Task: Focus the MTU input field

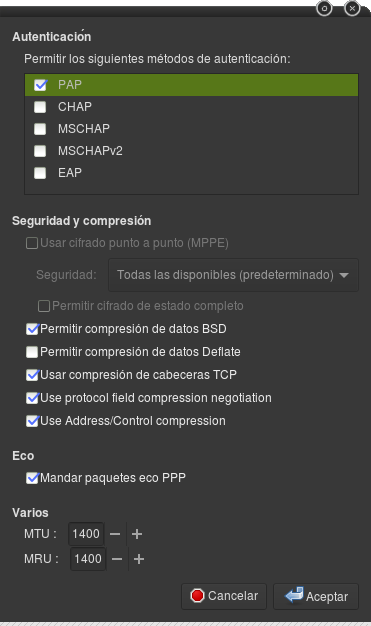Action: tap(86, 534)
